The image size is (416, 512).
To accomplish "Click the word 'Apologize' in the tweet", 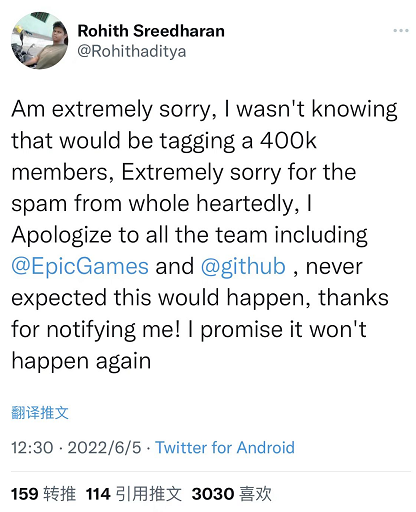I will click(x=61, y=235).
